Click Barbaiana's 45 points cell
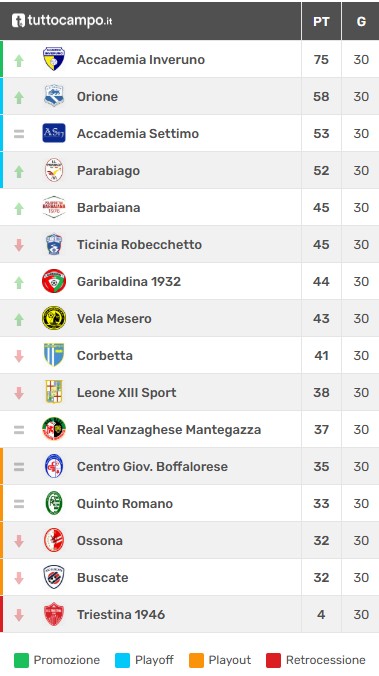 321,207
